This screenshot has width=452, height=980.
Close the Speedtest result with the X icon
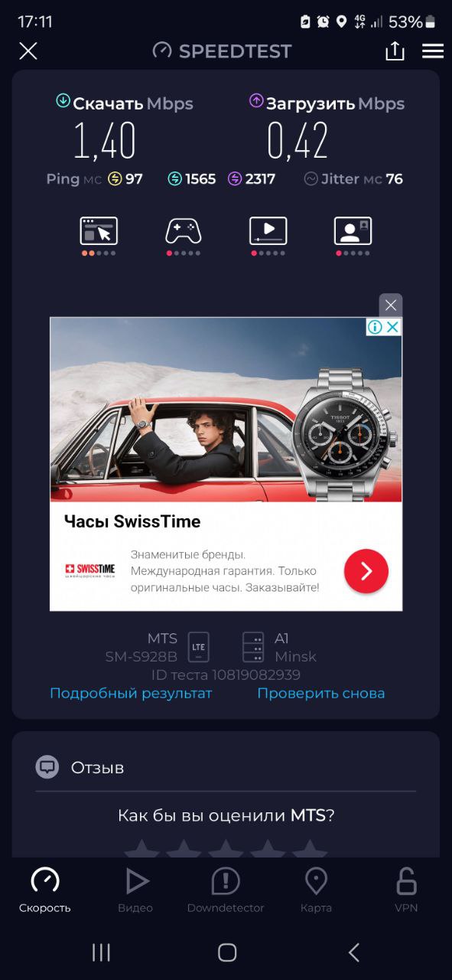(x=28, y=51)
